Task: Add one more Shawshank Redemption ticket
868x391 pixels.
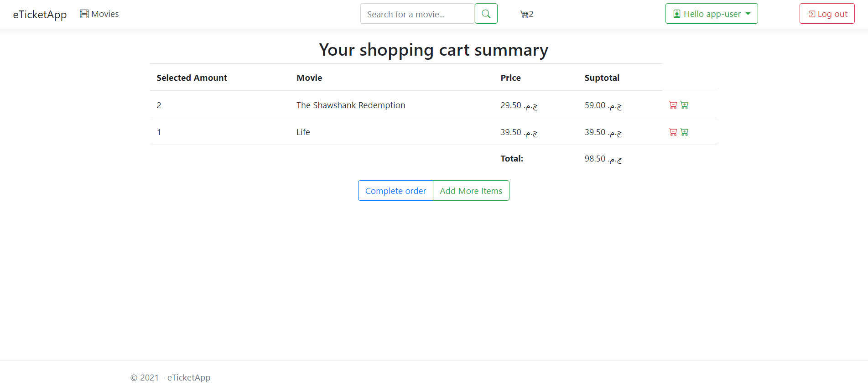Action: (x=684, y=105)
